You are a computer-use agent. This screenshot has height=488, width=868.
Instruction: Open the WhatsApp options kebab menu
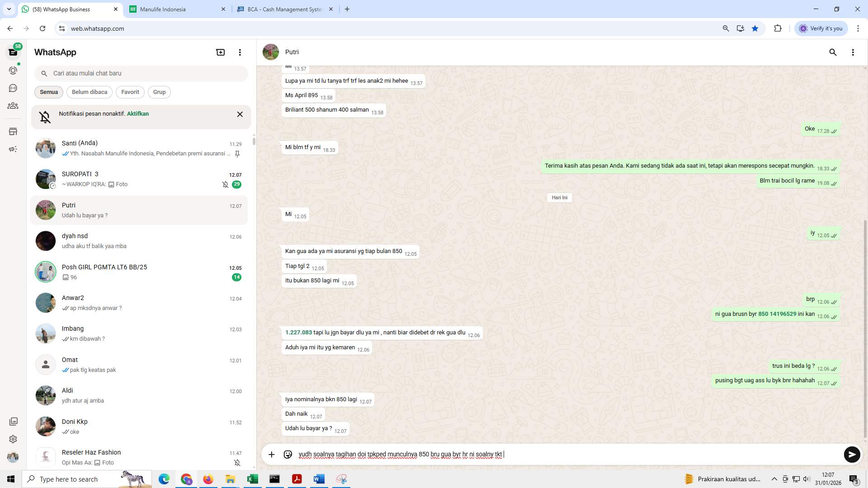(240, 52)
